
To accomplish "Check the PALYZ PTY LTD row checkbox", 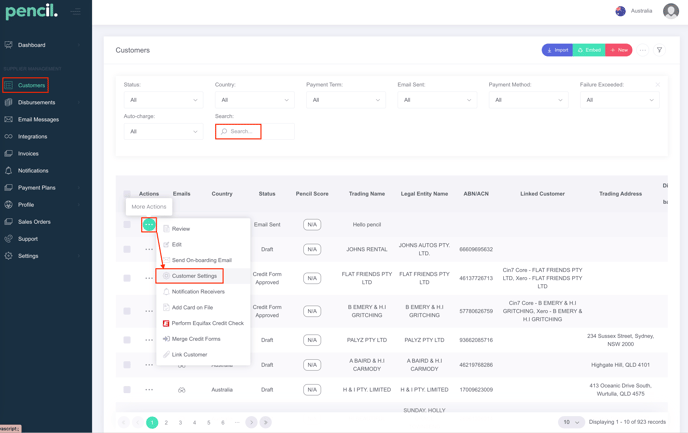I will click(x=127, y=340).
